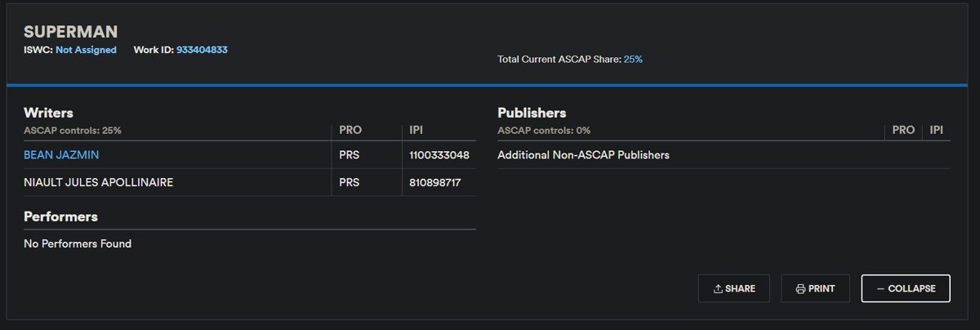Image resolution: width=980 pixels, height=330 pixels.
Task: Click the Total Current ASCAP Share 25% value
Action: click(x=633, y=59)
